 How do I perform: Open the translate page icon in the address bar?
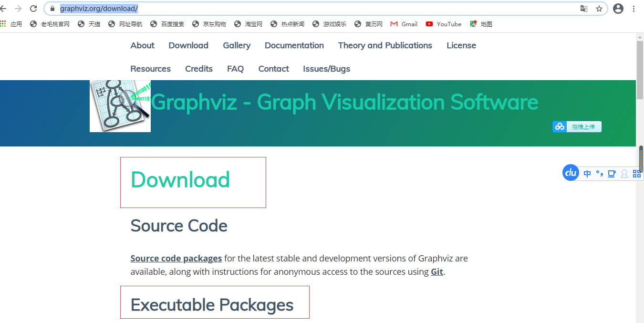pyautogui.click(x=584, y=9)
